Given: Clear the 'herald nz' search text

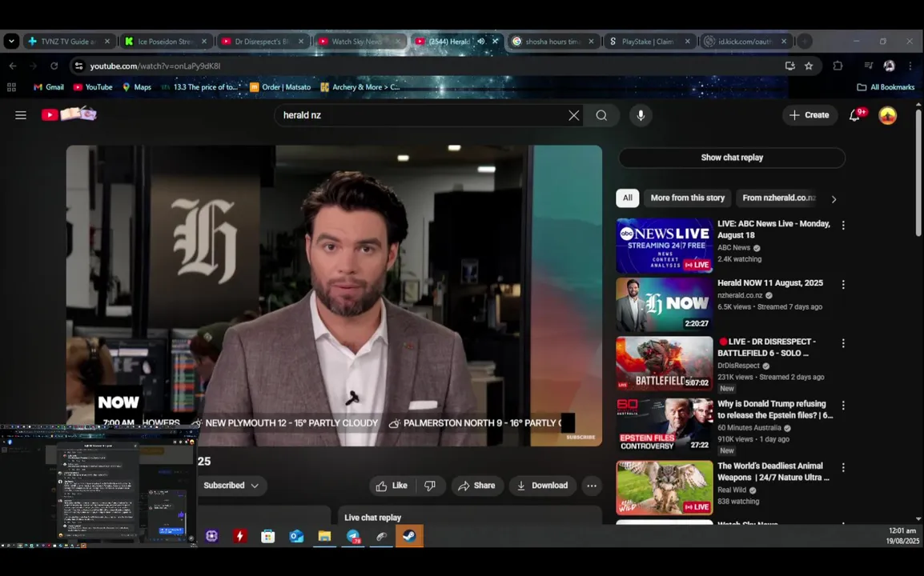Looking at the screenshot, I should click(573, 115).
